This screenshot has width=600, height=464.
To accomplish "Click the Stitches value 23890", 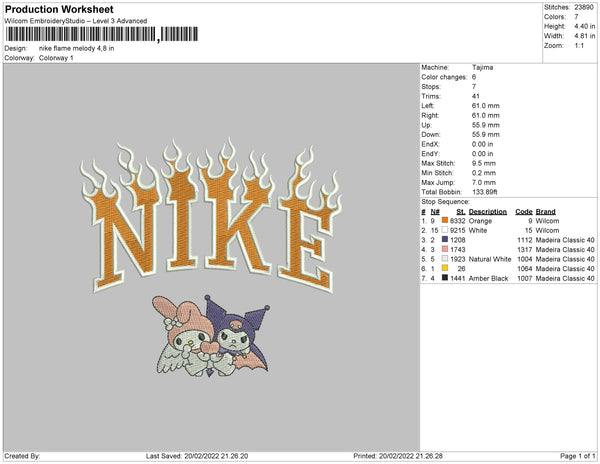I will click(x=584, y=7).
